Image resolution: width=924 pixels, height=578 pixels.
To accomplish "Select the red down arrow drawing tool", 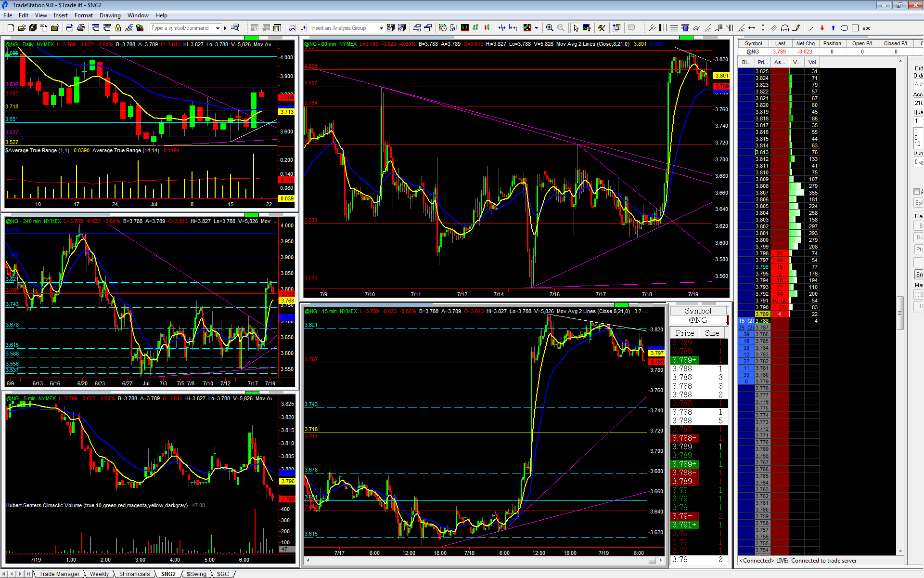I will coord(822,28).
